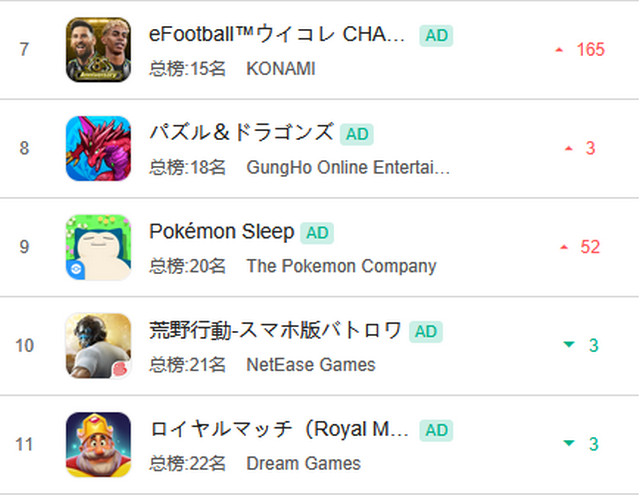The height and width of the screenshot is (496, 640).
Task: Click the AD badge next to eFootball
Action: click(436, 35)
